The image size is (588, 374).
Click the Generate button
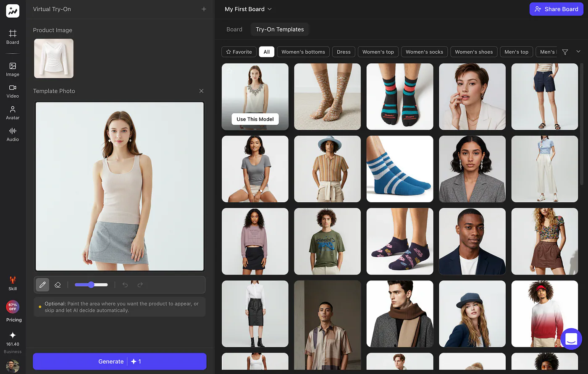point(120,361)
